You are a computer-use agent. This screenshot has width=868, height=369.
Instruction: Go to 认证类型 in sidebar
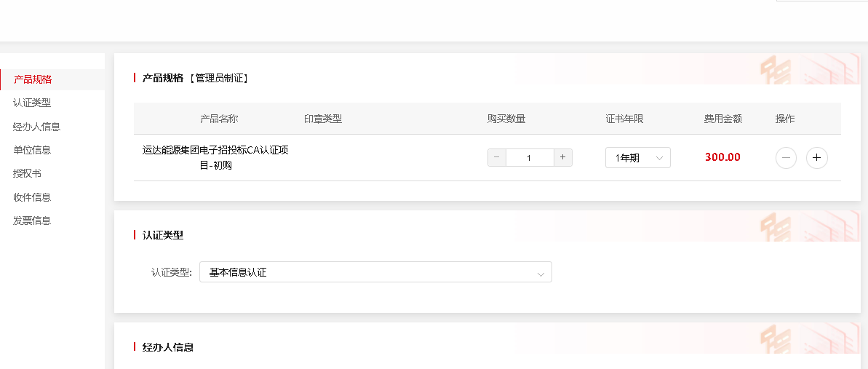coord(32,103)
